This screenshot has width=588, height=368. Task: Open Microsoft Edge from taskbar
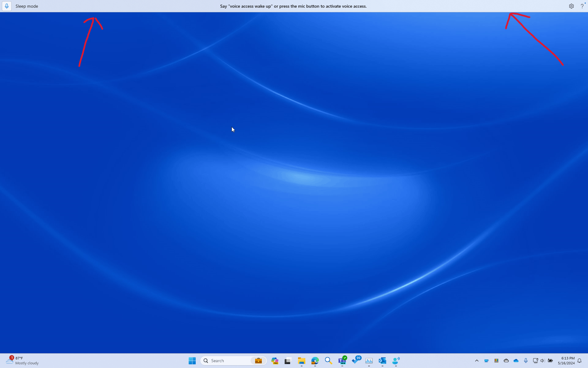point(315,361)
